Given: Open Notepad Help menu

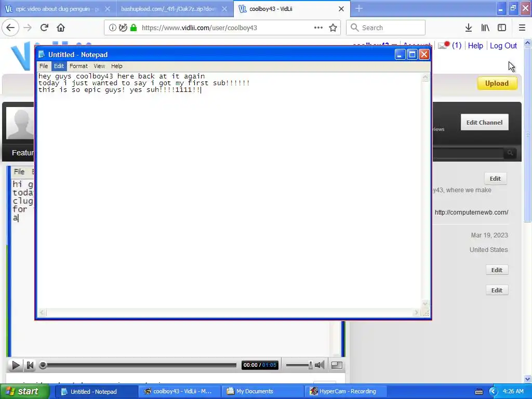Looking at the screenshot, I should click(x=117, y=66).
